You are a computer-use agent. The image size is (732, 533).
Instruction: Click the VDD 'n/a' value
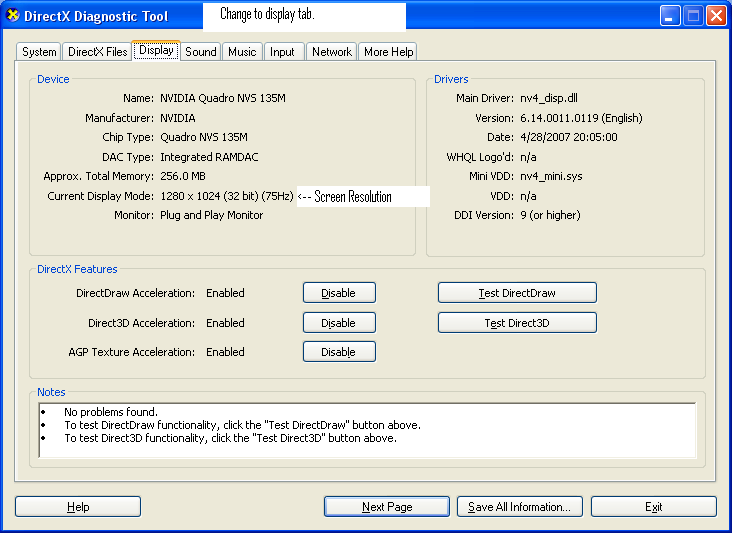(528, 196)
